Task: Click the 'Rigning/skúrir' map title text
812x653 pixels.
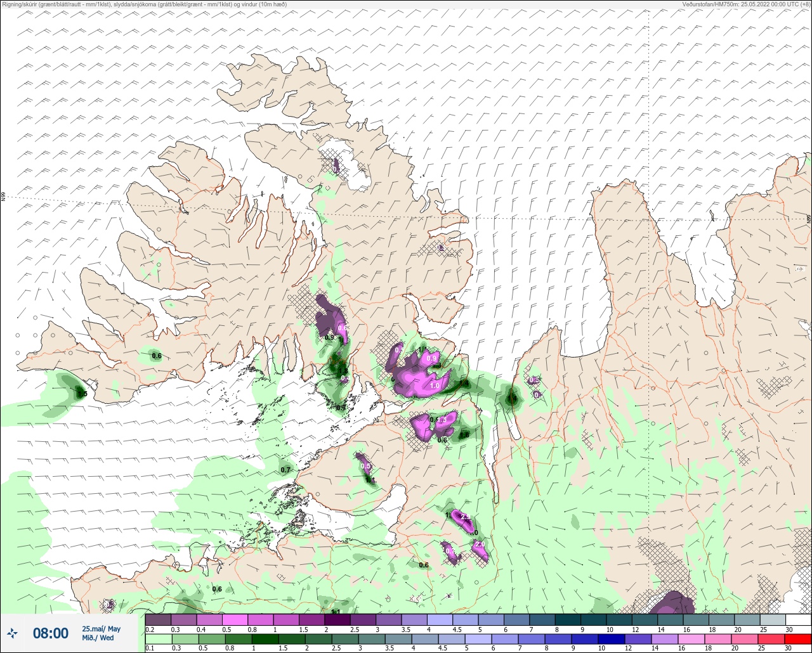Action: pos(145,4)
